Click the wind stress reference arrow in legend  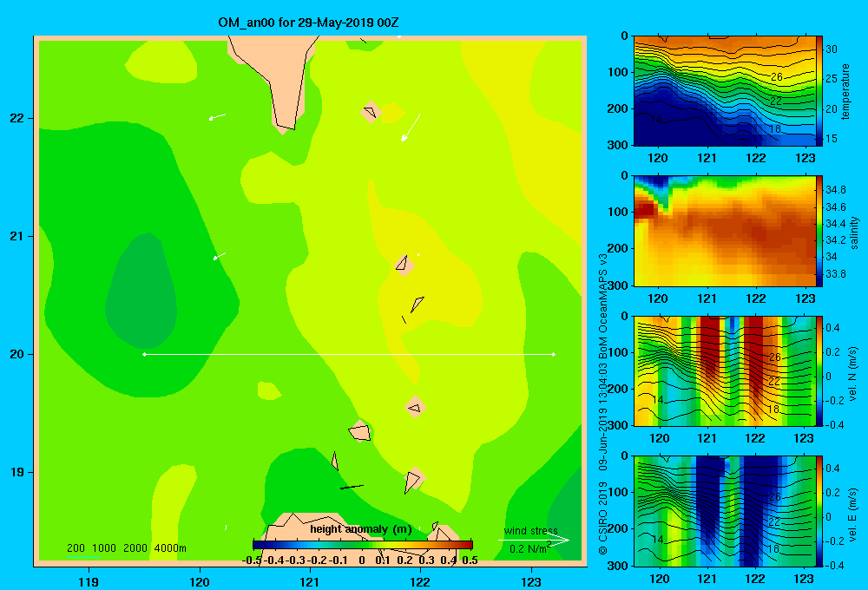[x=534, y=541]
